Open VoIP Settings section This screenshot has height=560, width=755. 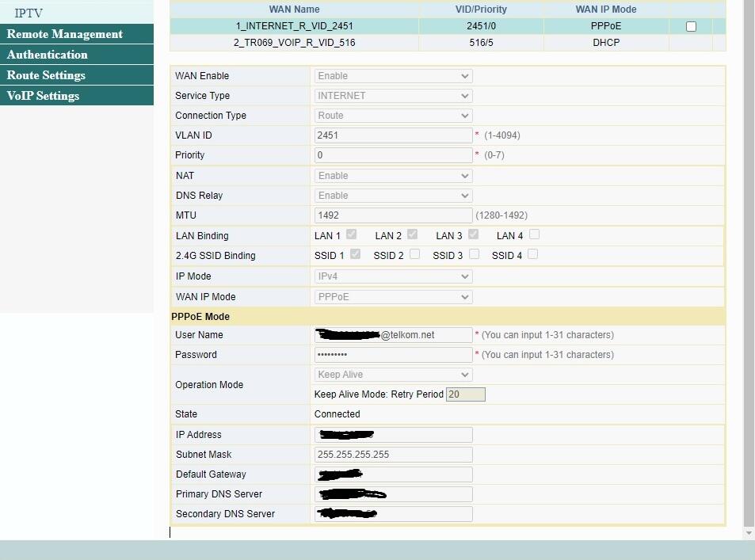[x=43, y=96]
